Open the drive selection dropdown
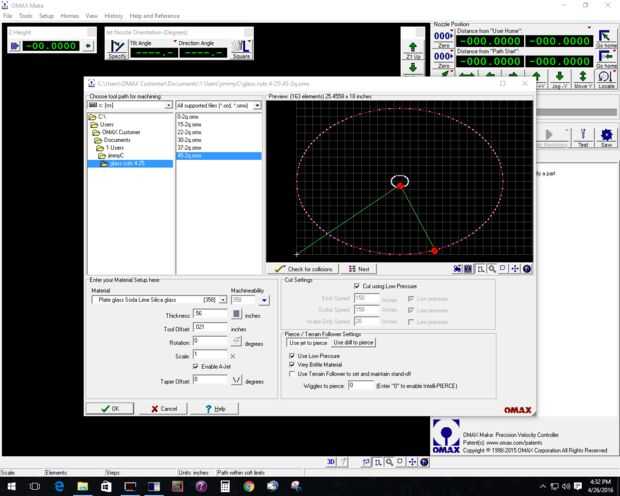620x496 pixels. click(x=166, y=104)
